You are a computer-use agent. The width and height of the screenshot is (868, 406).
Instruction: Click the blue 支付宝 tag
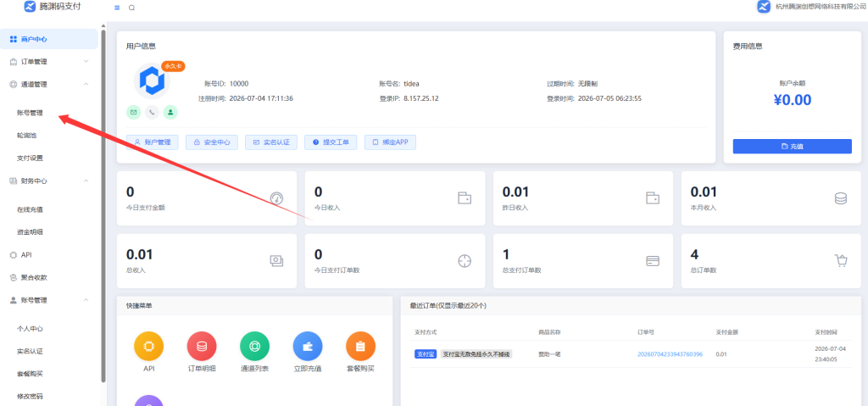click(426, 354)
